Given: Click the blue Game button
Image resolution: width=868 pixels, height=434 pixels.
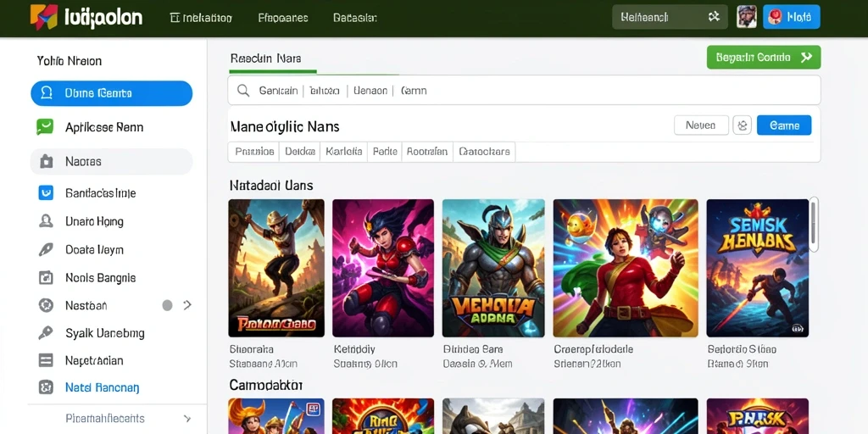Looking at the screenshot, I should pos(784,125).
